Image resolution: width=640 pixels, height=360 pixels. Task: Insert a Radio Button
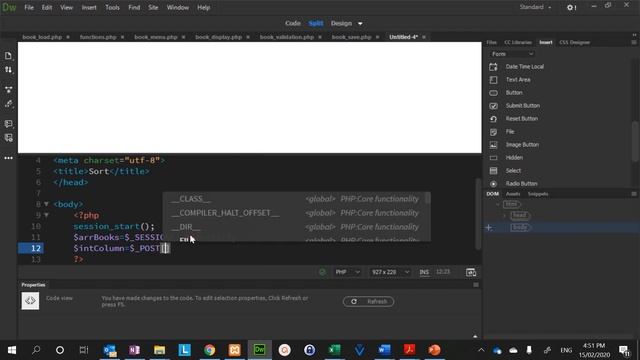[x=521, y=184]
